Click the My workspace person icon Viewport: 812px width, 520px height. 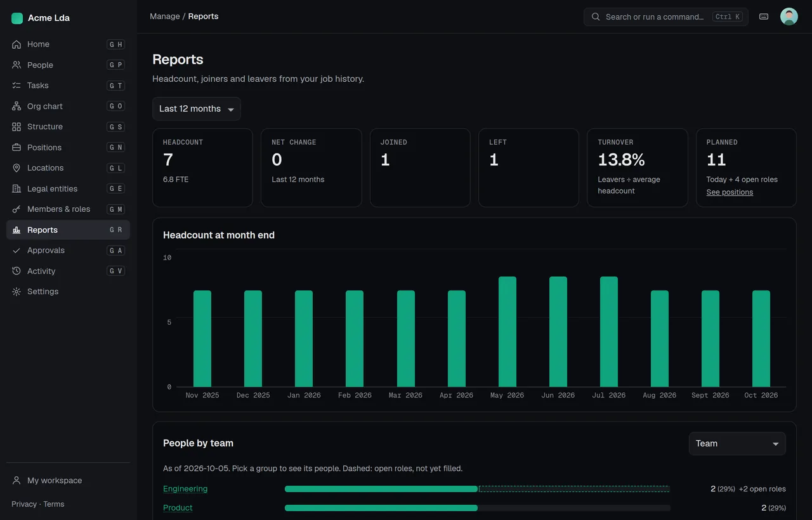(x=16, y=481)
